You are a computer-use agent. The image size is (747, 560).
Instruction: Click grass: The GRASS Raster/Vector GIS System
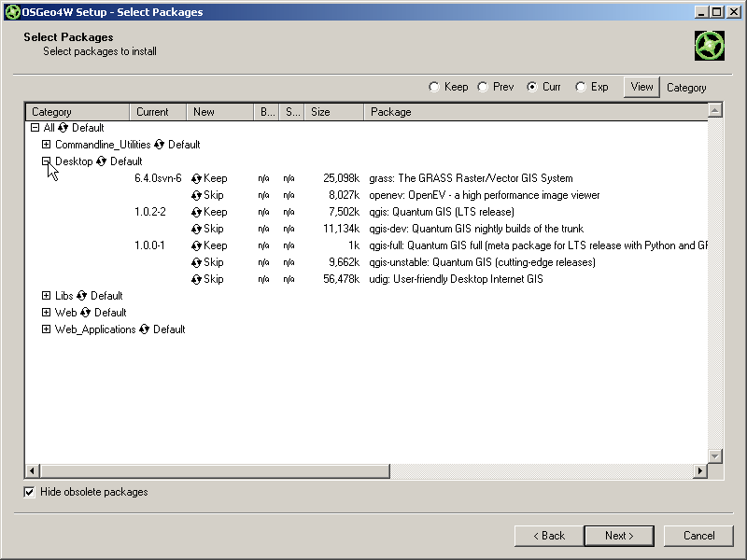471,178
